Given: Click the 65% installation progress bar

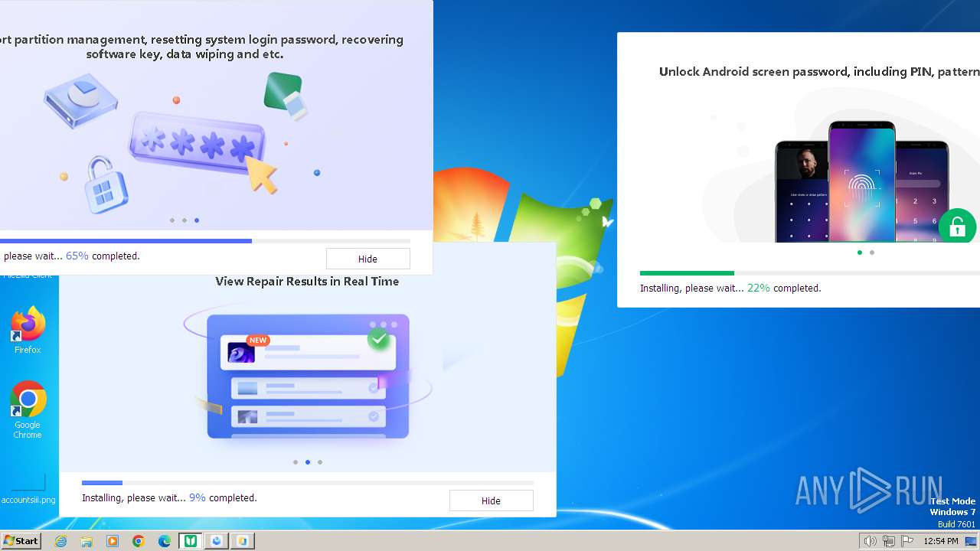Looking at the screenshot, I should 205,241.
